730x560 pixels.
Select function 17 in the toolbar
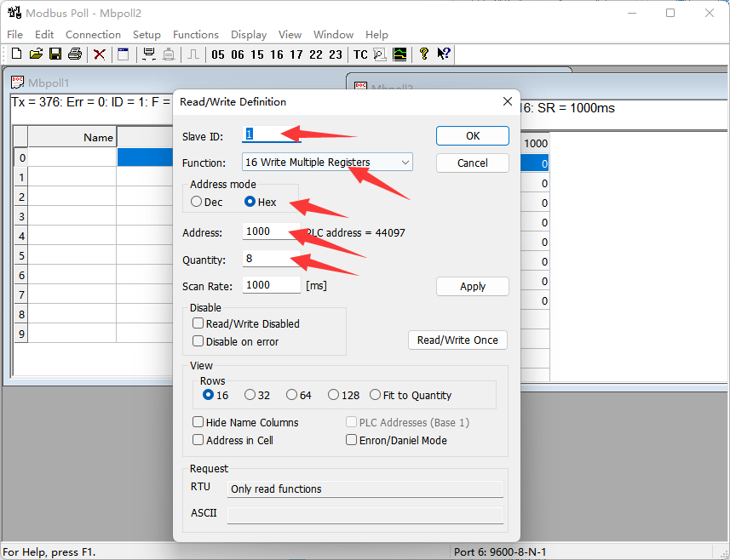coord(296,54)
